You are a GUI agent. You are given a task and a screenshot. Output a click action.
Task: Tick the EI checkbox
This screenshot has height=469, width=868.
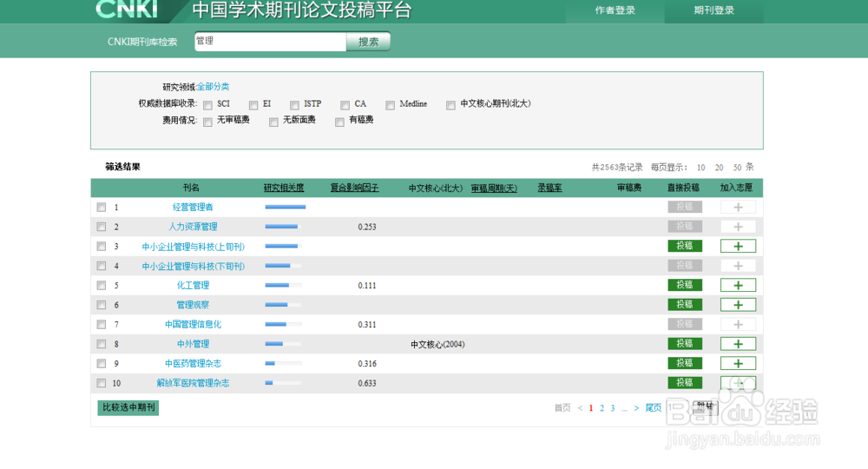coord(253,105)
